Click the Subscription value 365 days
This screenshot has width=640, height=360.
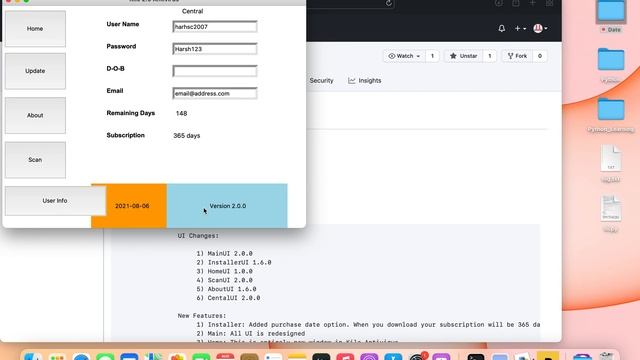187,136
